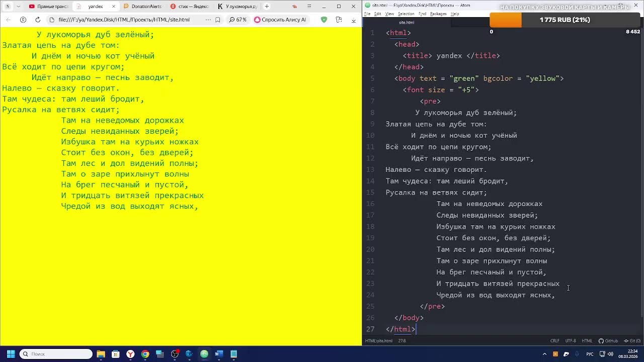Click the Спросить Алису AI button
Screen dimensions: 644x362
click(280, 20)
